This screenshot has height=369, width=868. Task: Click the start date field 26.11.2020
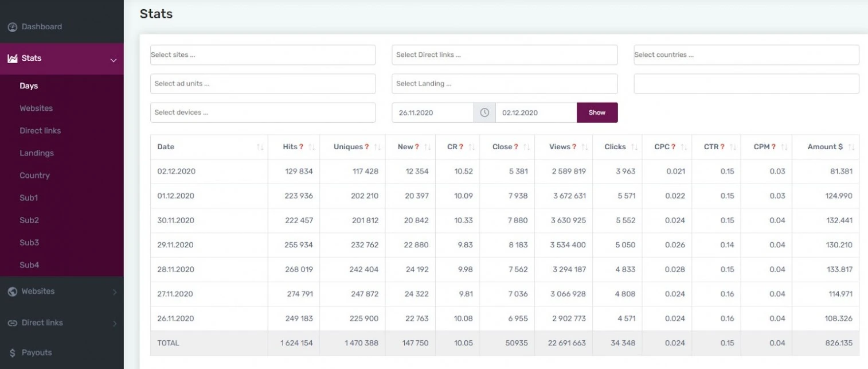point(433,112)
